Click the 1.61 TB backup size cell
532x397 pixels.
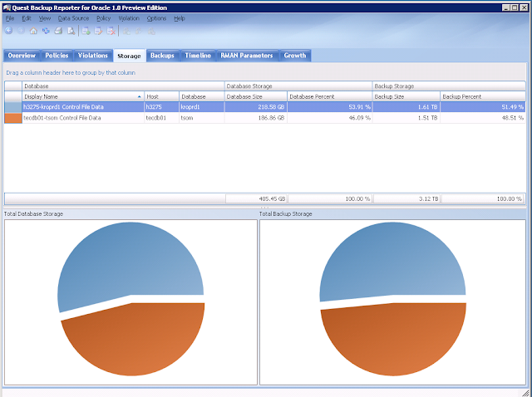click(406, 107)
